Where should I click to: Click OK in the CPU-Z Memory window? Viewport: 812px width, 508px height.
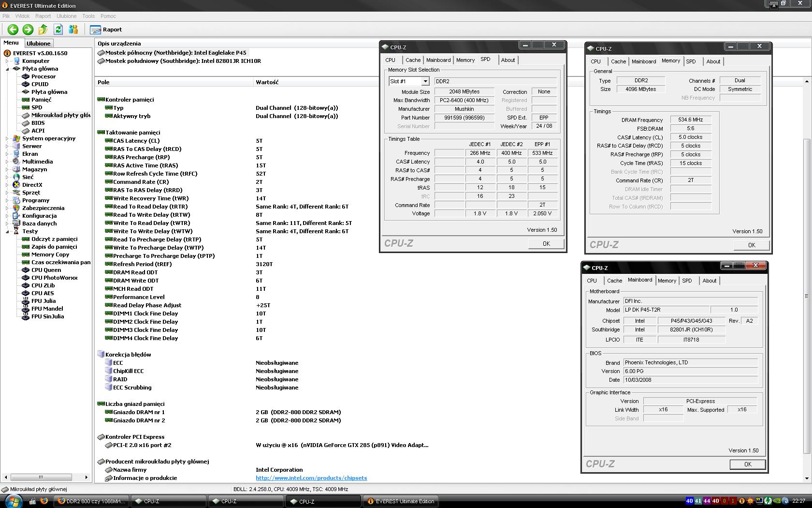752,245
